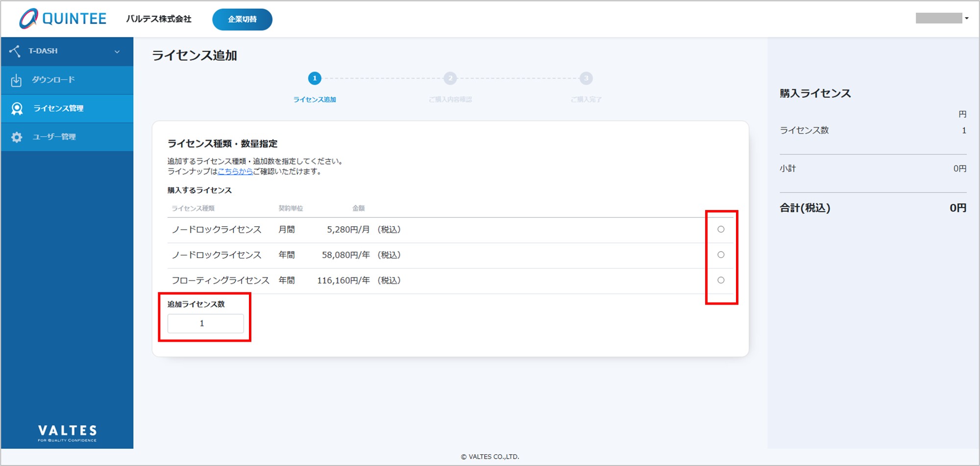Screen dimensions: 980x466
Task: Select the yearly node-lock 58,080円 license radio
Action: point(721,255)
